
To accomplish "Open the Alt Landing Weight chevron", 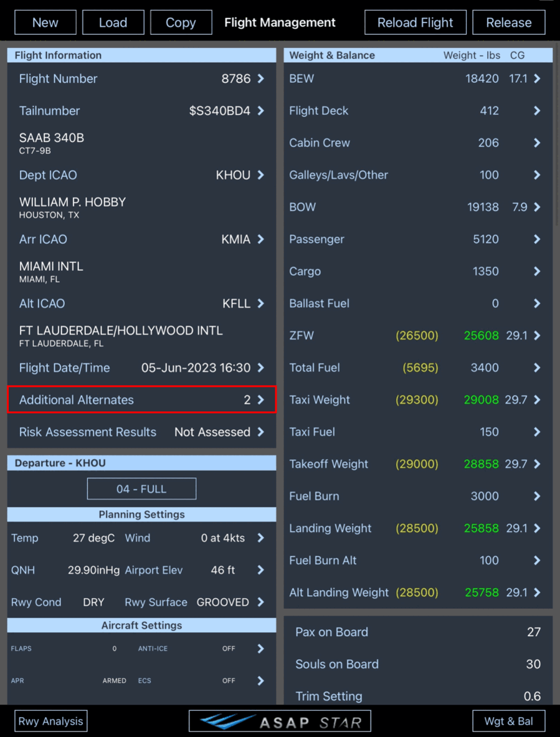I will [537, 592].
